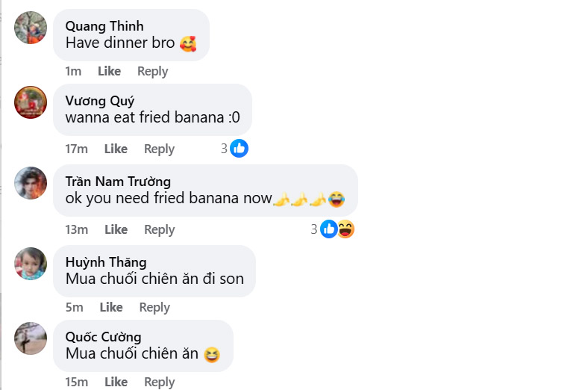
Task: Reply to Vương Quý's comment
Action: (x=159, y=149)
